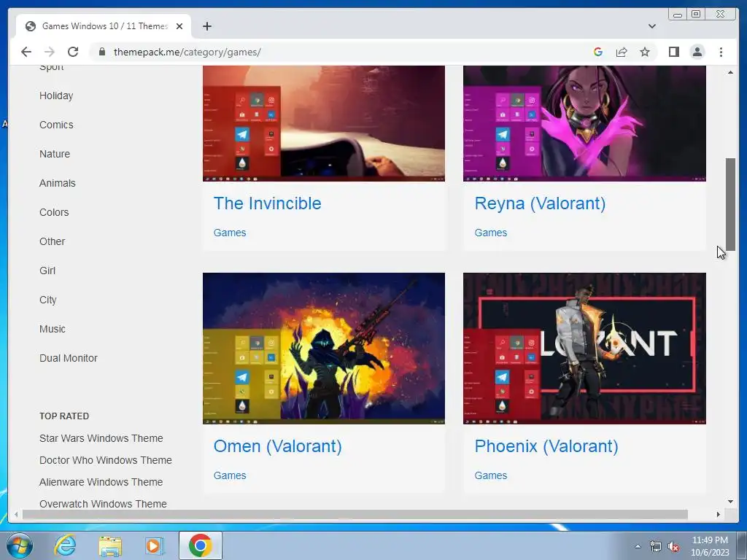Launch Windows Media Player from the taskbar
This screenshot has height=560, width=747.
click(x=155, y=545)
